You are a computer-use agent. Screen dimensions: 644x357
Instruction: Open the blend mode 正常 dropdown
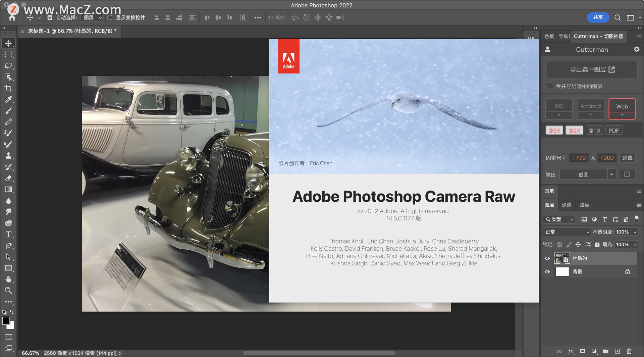[566, 232]
